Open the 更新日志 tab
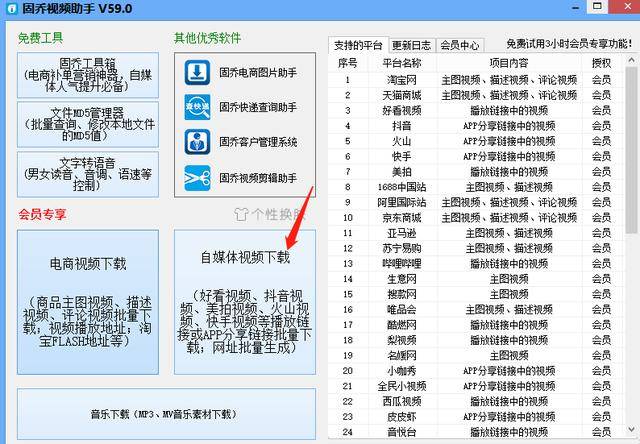Viewport: 640px width, 444px height. tap(413, 46)
